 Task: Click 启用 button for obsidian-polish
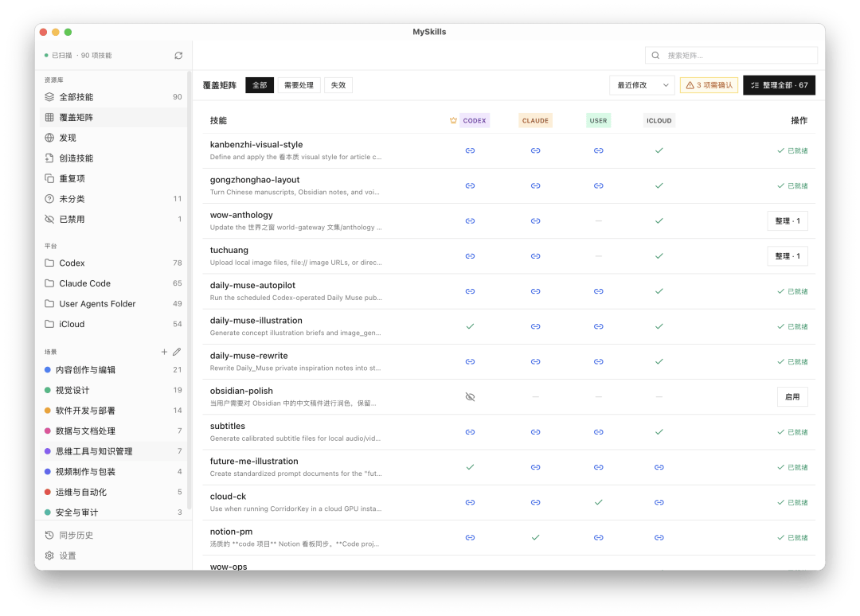pos(792,397)
